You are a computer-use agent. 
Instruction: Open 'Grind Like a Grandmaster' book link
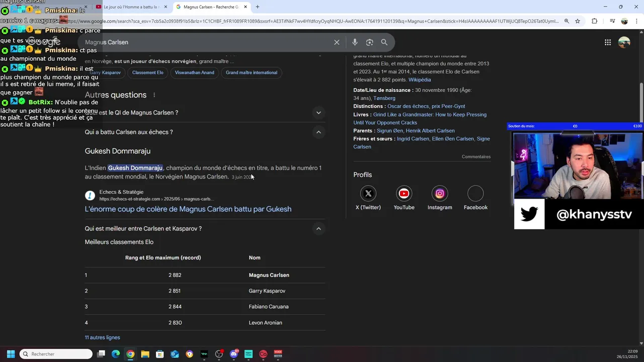pos(420,119)
